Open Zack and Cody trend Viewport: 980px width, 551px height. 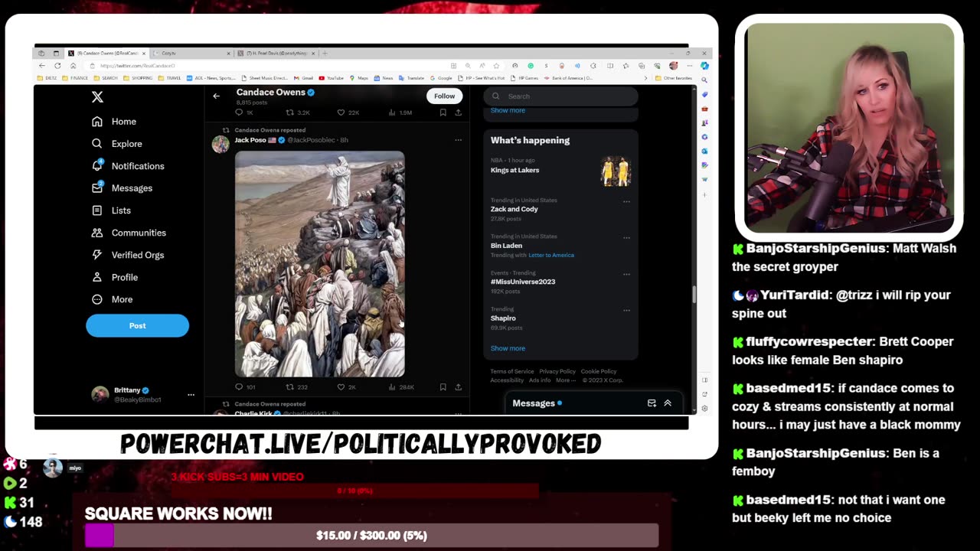tap(514, 209)
